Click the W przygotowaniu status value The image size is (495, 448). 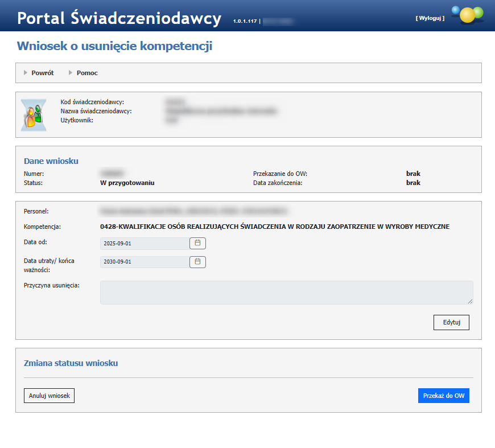(127, 183)
